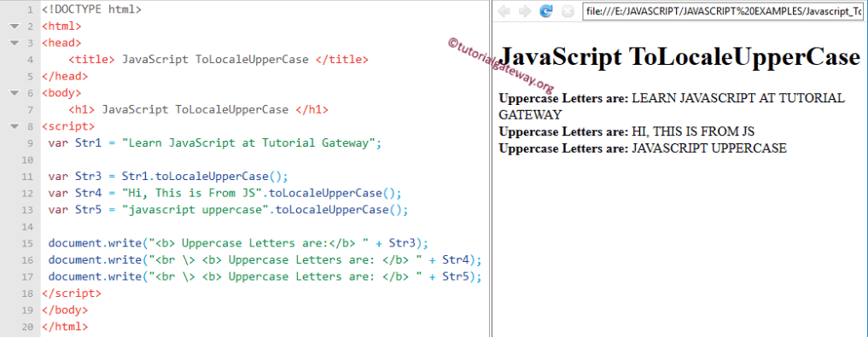Collapse the head block fold arrow
Viewport: 868px width, 337px height.
pyautogui.click(x=14, y=43)
